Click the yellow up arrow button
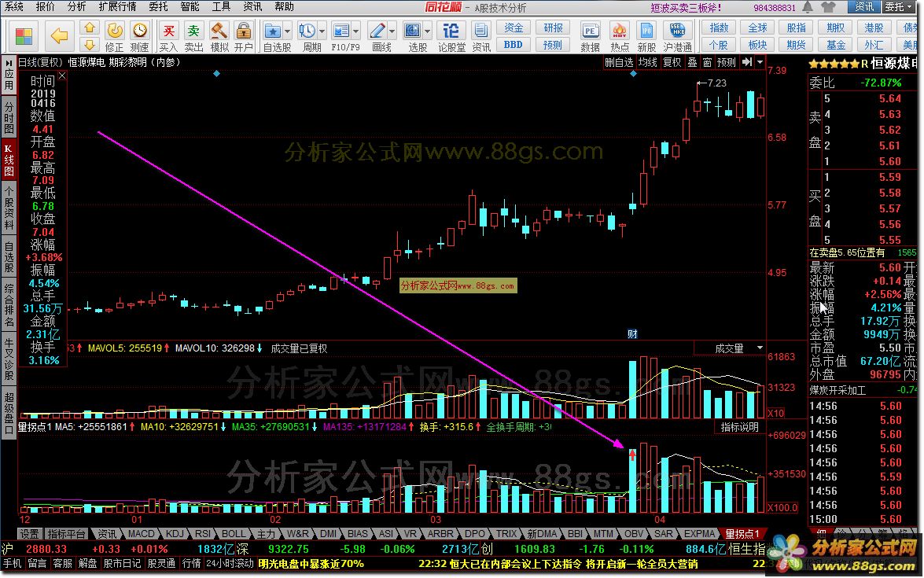The width and height of the screenshot is (924, 578). 90,28
